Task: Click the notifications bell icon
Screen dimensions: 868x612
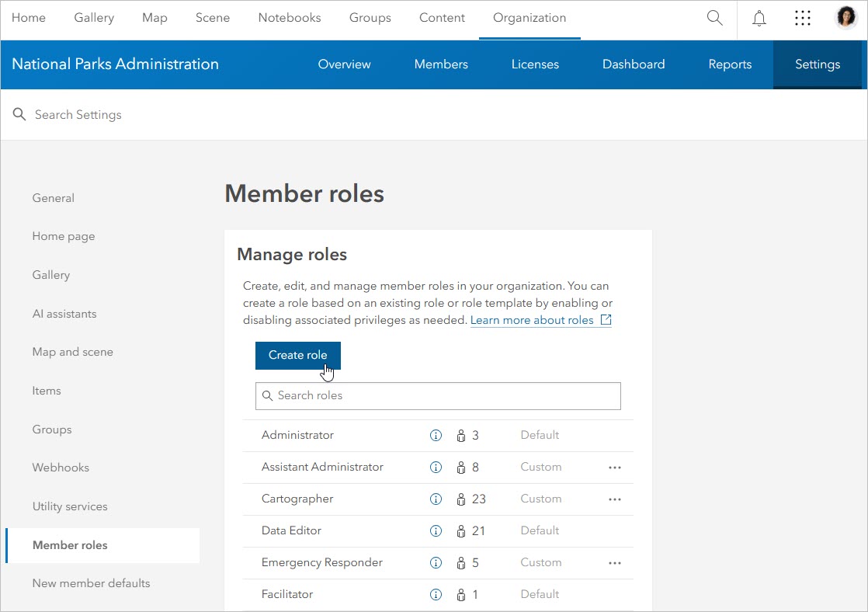Action: pos(759,18)
